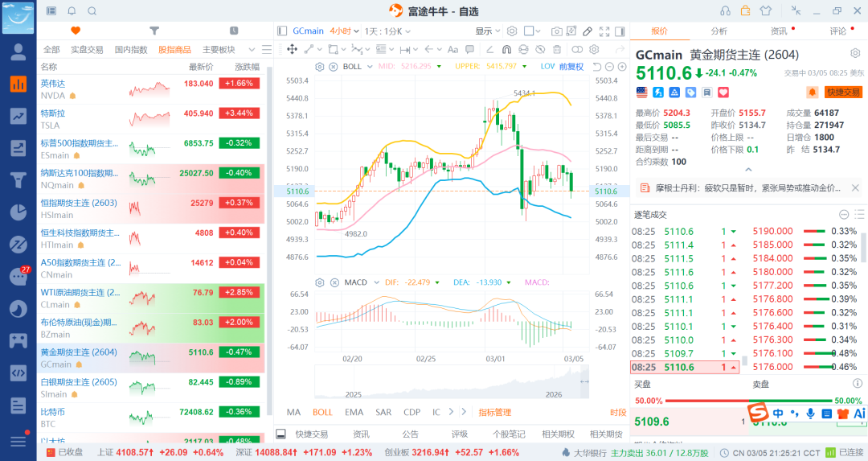Select the EMA indicator button
Viewport: 868px width, 461px height.
pyautogui.click(x=354, y=412)
